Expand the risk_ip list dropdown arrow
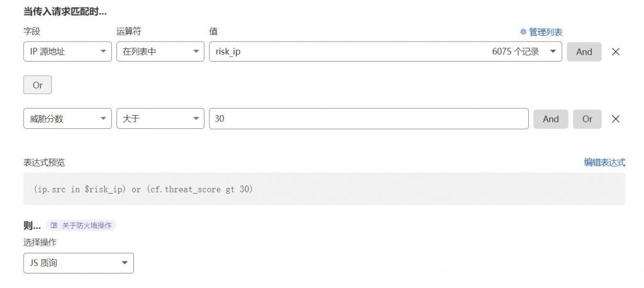Viewport: 644px width, 288px height. point(553,52)
